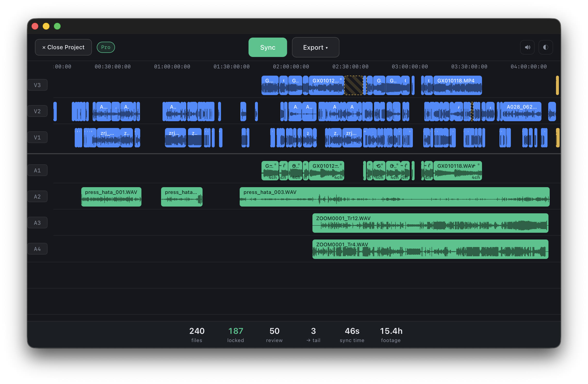
Task: Select the GX01012 audio clip on A1
Action: 326,171
